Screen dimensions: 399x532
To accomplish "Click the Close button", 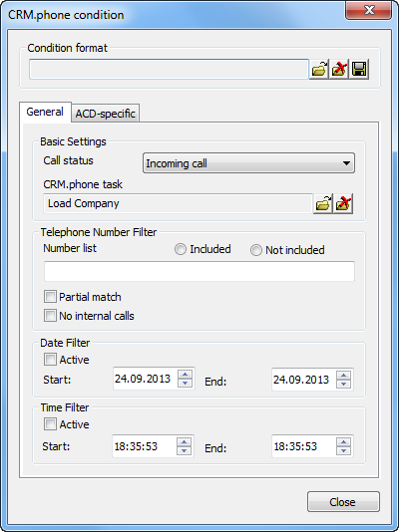I will click(343, 502).
